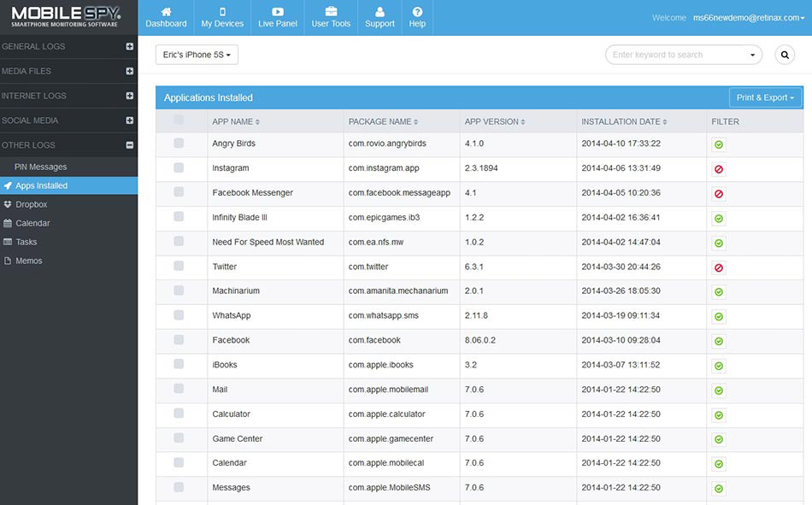The height and width of the screenshot is (505, 812).
Task: Select PIN Messages in the sidebar
Action: coord(40,167)
